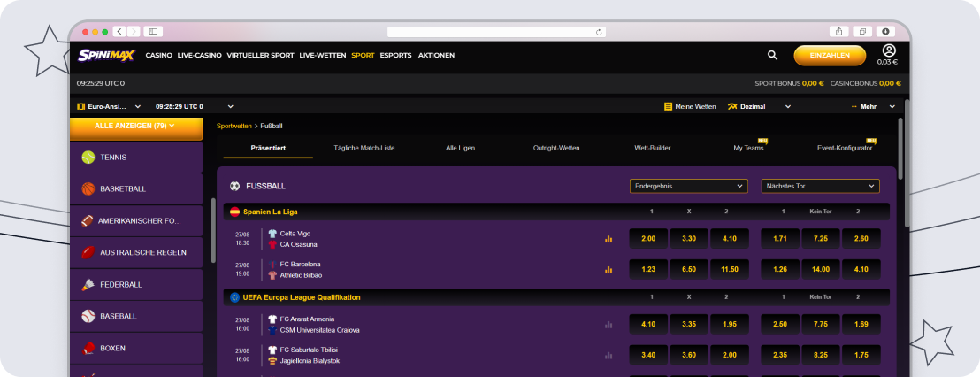Select draw odds 6.50 for Barcelona match
980x377 pixels.
pyautogui.click(x=689, y=269)
